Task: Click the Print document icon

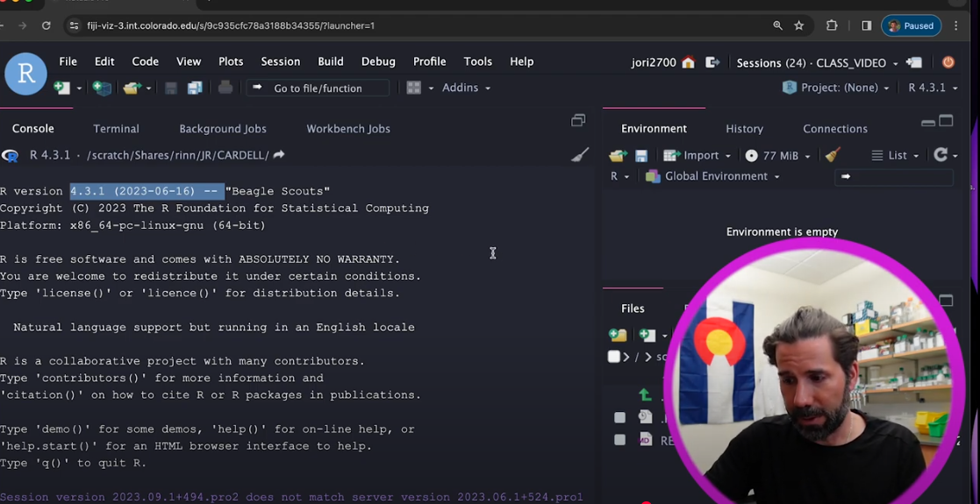Action: click(x=225, y=88)
